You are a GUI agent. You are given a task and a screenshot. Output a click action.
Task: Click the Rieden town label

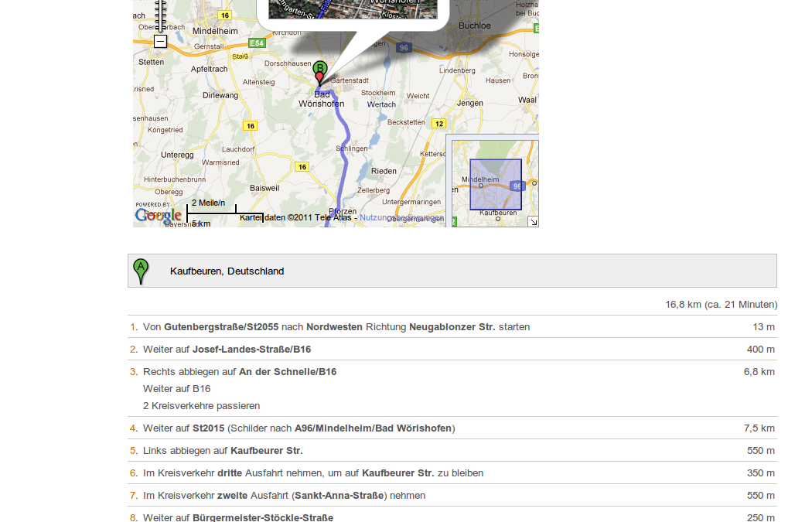tap(384, 171)
